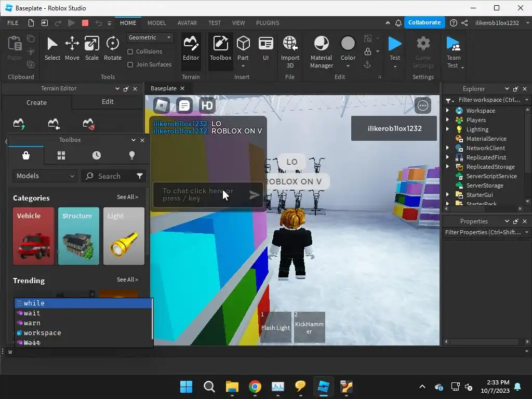Expand the StarterGui tree node
The image size is (532, 399).
point(447,194)
